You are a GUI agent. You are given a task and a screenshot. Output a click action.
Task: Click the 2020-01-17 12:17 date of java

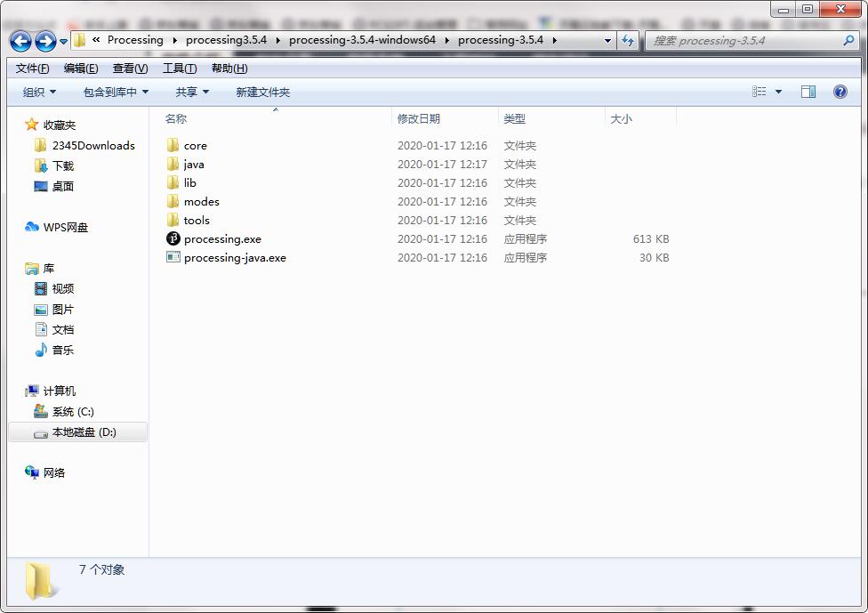(x=442, y=164)
